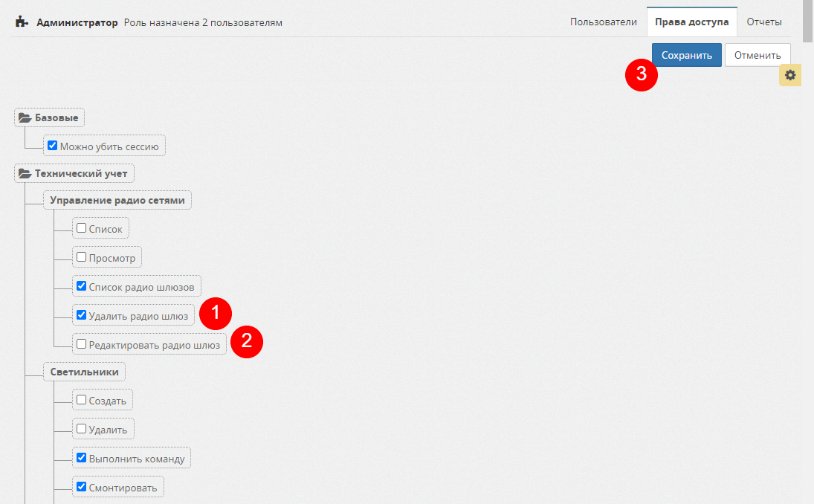Check the Удалить checkbox under Светильники
Screen dimensions: 814x504
click(82, 429)
